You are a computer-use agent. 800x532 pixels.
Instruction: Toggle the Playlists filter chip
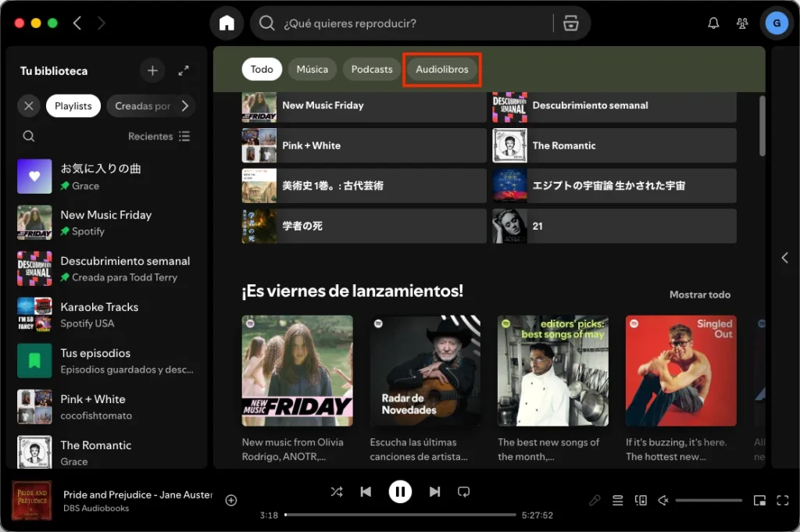[x=73, y=105]
